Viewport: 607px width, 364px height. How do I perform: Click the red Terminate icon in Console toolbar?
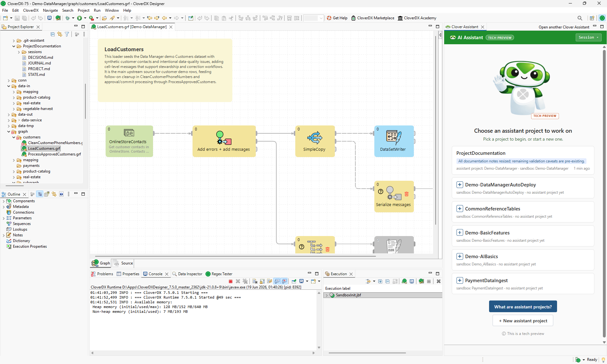click(231, 281)
